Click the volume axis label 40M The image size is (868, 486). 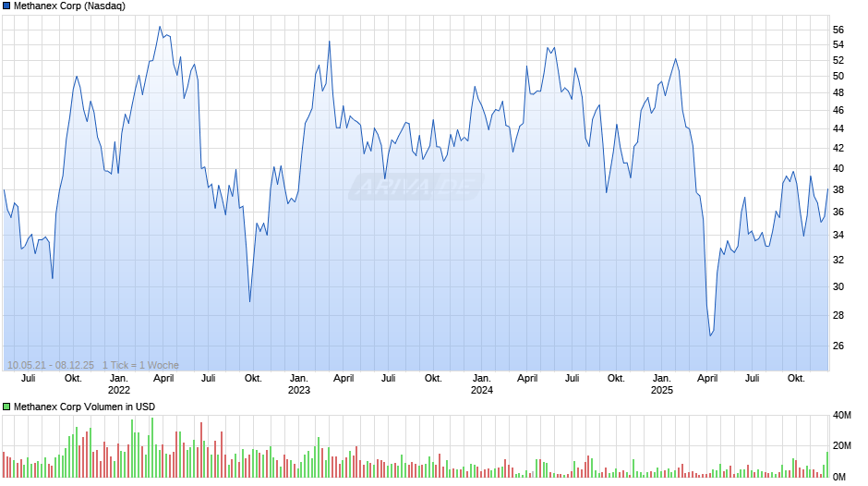[x=841, y=416]
